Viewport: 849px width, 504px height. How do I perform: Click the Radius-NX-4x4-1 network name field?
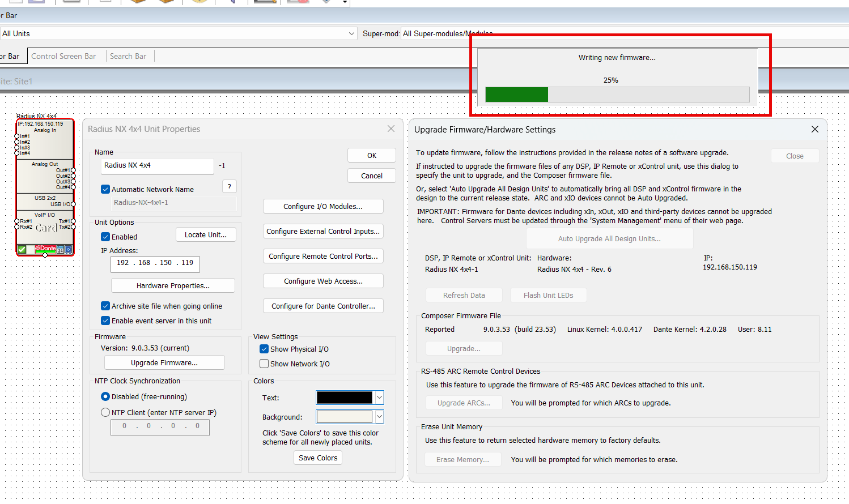174,203
